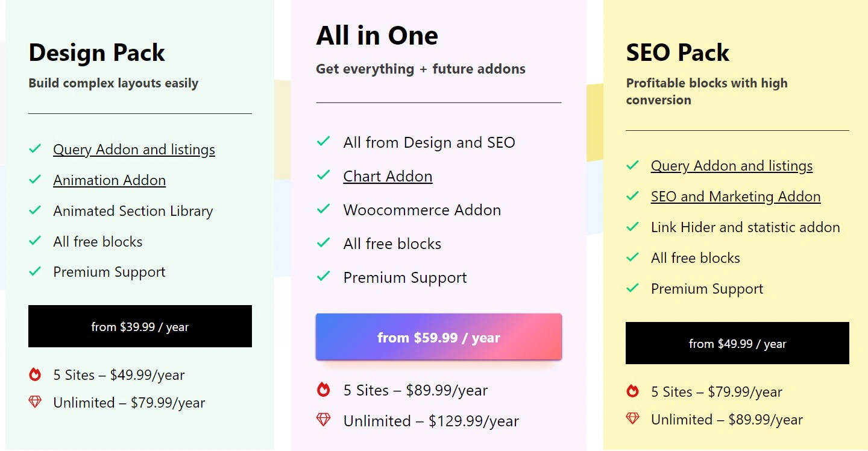Click the All in One heading

pos(377,36)
